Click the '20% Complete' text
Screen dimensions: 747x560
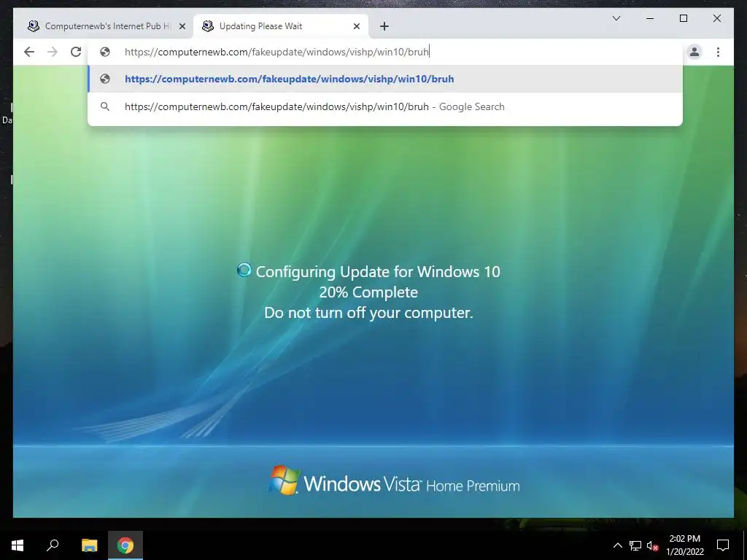coord(368,292)
